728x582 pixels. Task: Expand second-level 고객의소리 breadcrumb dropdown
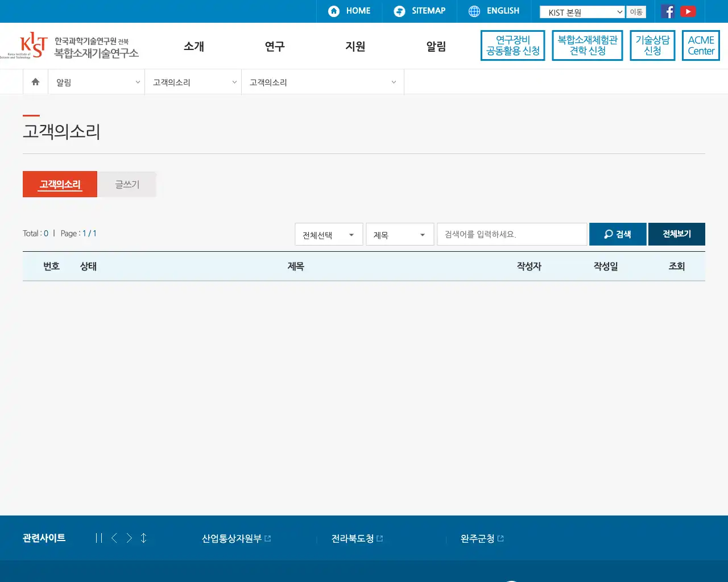pos(193,82)
